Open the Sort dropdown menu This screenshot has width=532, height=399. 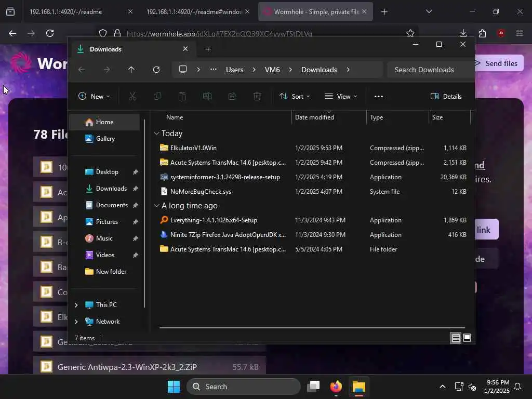pos(295,96)
